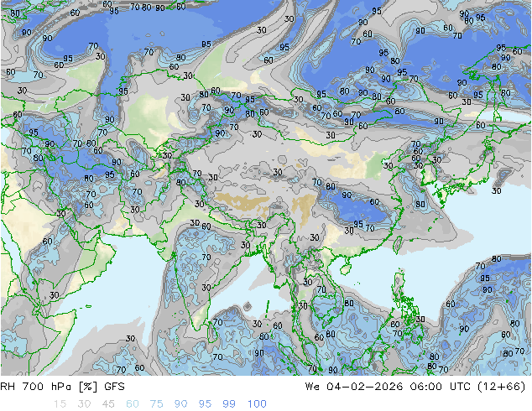532x411 pixels.
Task: Click the legend value 95 in the color scale
Action: 205,404
